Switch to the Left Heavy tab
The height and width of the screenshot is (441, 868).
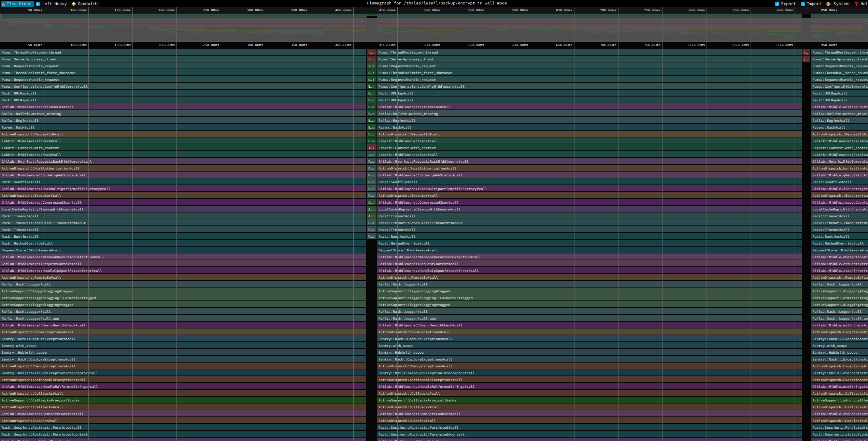(54, 4)
